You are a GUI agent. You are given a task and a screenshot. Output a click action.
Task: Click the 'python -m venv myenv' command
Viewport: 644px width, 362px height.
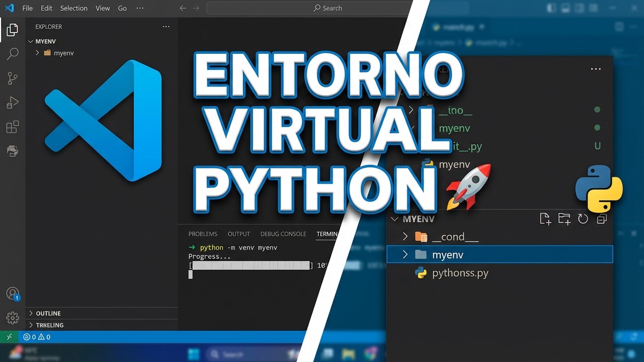pyautogui.click(x=238, y=247)
